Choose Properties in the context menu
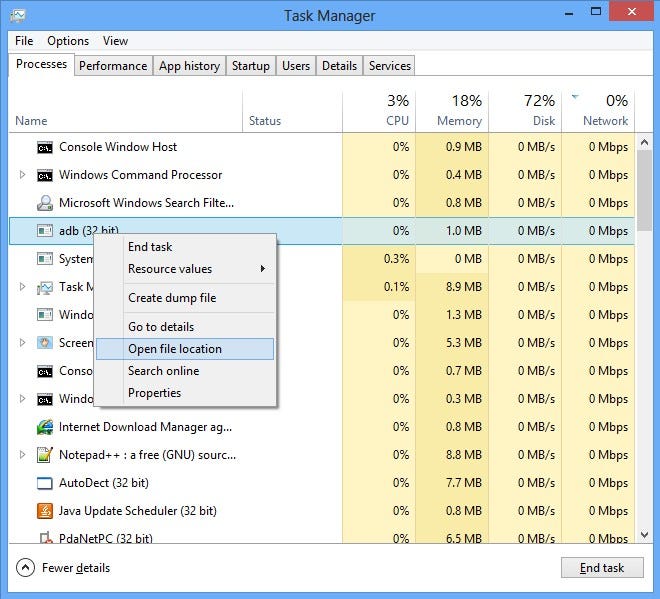The image size is (660, 599). pyautogui.click(x=185, y=393)
